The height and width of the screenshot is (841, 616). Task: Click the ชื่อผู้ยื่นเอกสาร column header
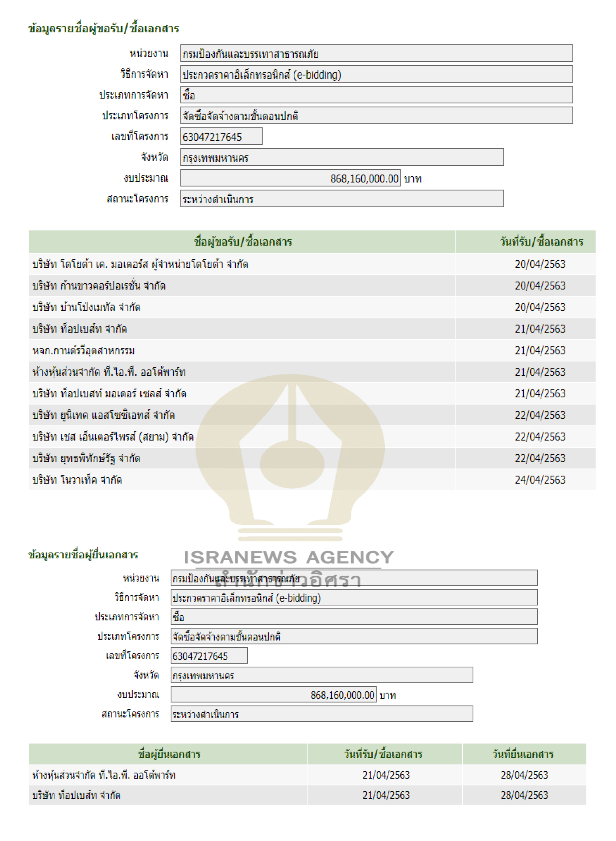coord(169,754)
